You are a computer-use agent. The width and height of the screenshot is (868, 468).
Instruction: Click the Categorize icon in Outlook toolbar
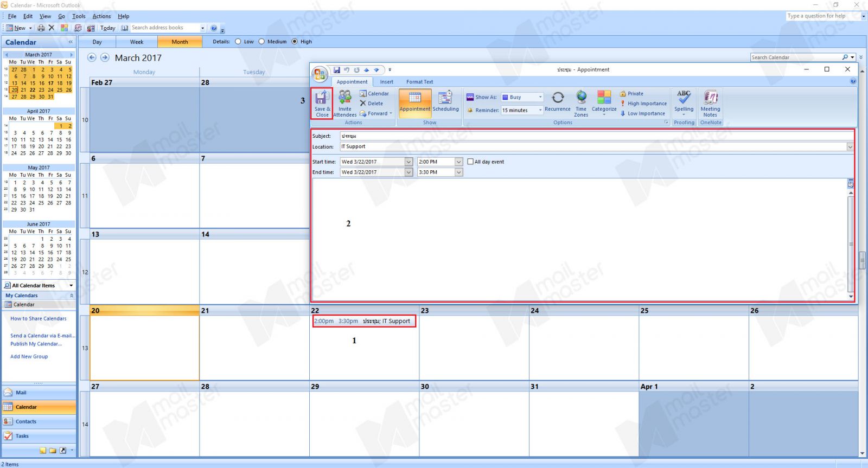[64, 28]
